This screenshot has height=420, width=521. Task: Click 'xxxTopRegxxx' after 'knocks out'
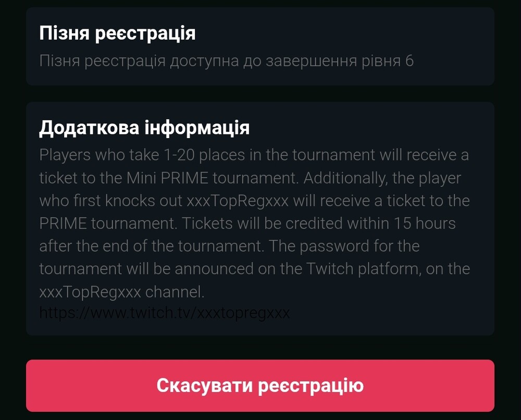click(x=238, y=201)
